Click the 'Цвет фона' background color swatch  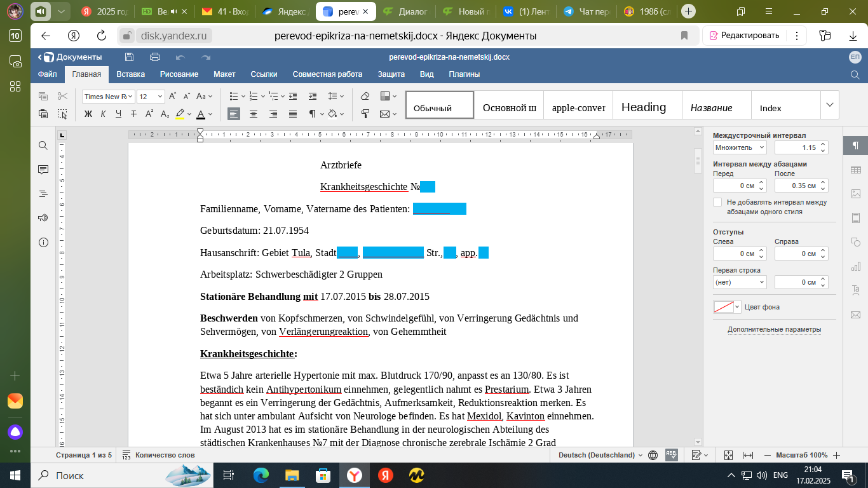coord(728,307)
